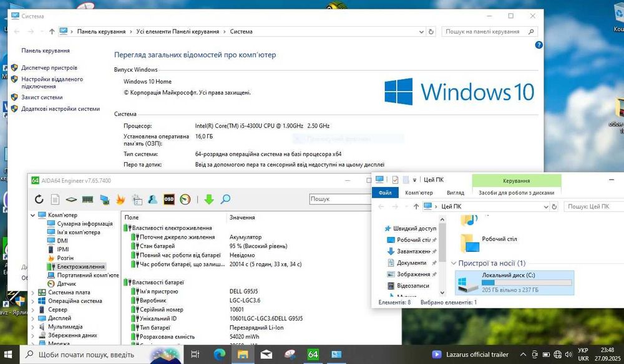
Task: Open address dropdown in Цей ПК window
Action: click(545, 207)
